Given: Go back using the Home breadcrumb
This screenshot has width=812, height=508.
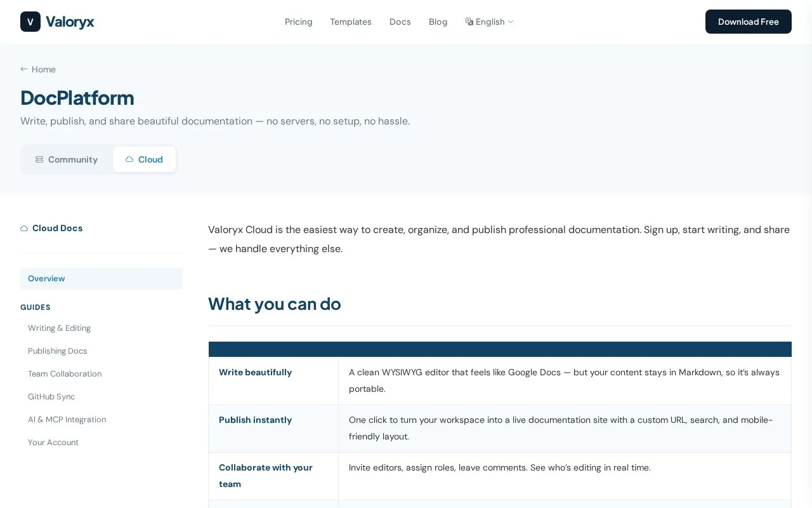Looking at the screenshot, I should tap(38, 69).
